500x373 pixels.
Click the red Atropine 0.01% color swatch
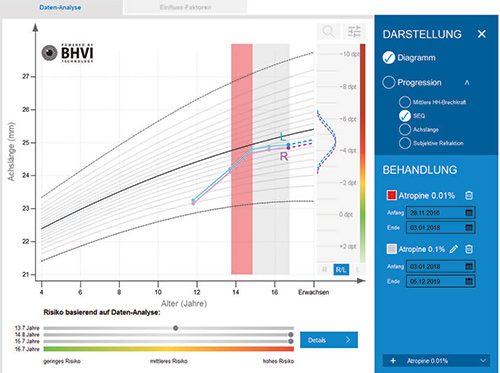pyautogui.click(x=391, y=195)
